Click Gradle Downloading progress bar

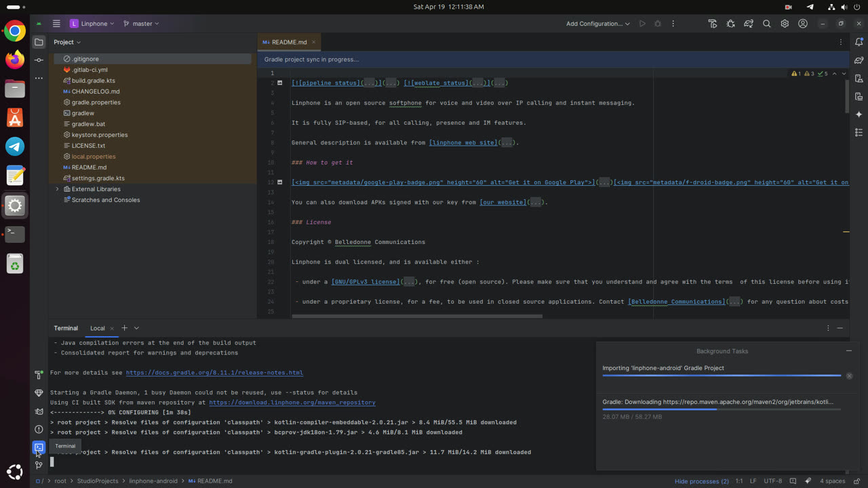coord(722,409)
